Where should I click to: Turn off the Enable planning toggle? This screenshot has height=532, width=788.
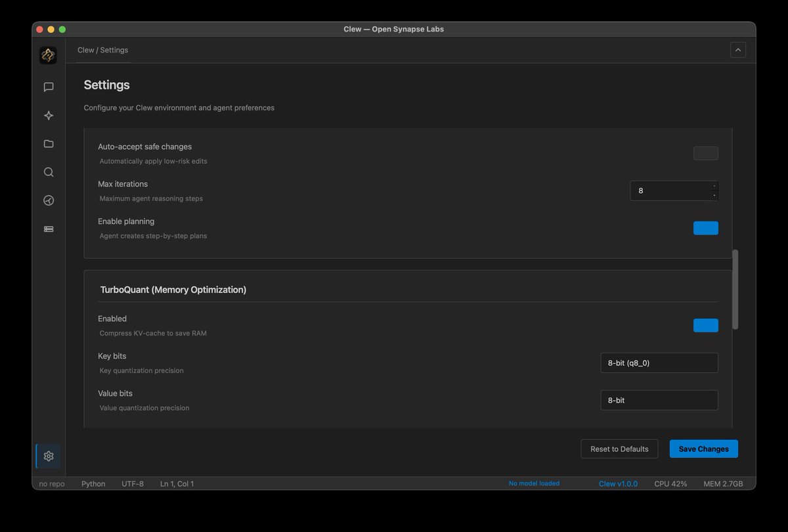pos(706,228)
